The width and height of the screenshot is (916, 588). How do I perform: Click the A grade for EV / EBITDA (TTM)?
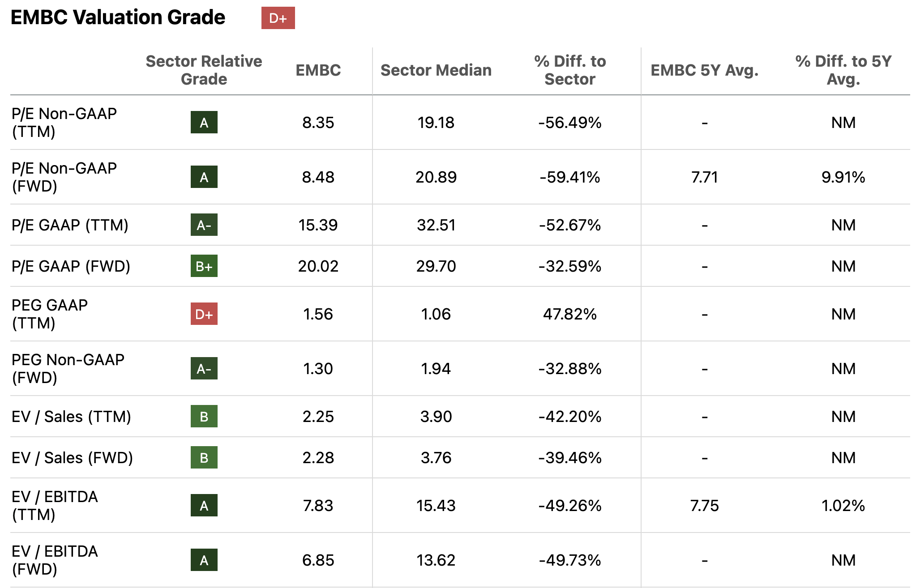pos(204,506)
